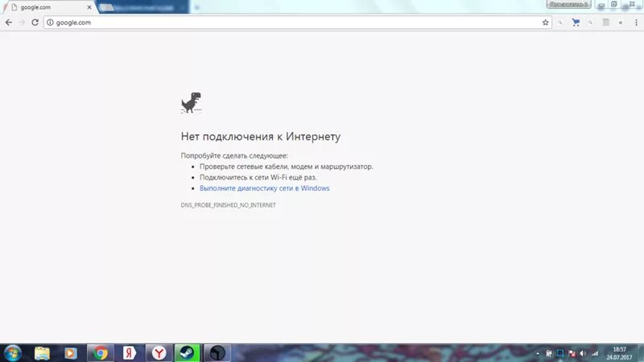Image resolution: width=644 pixels, height=362 pixels.
Task: Click the small dark extension icon near menu
Action: (621, 23)
